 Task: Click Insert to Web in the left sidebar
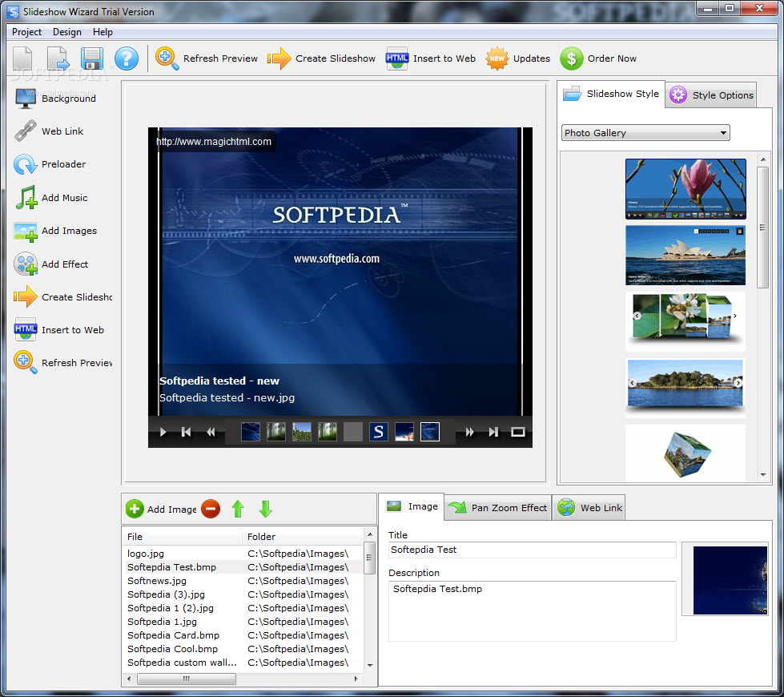click(x=59, y=330)
